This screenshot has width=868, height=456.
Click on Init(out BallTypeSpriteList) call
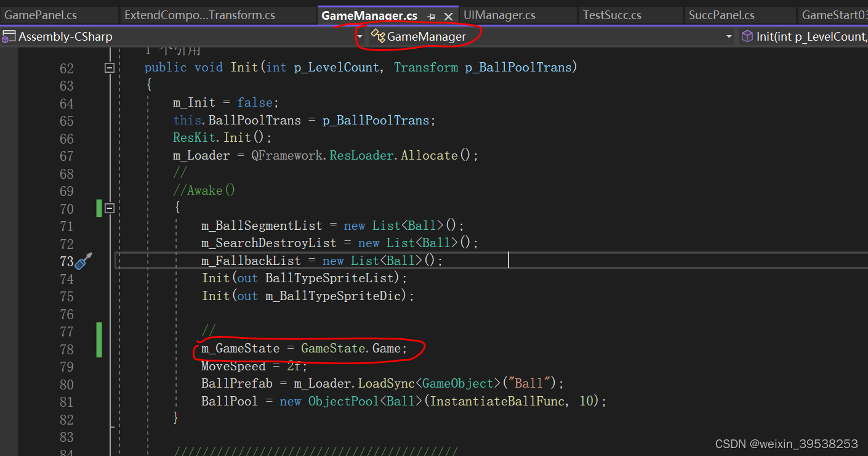point(305,279)
